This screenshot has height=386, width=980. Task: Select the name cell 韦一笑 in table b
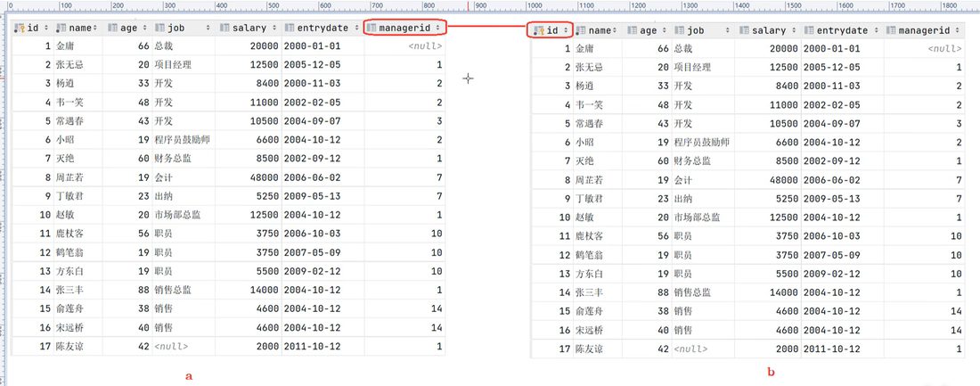(x=598, y=105)
